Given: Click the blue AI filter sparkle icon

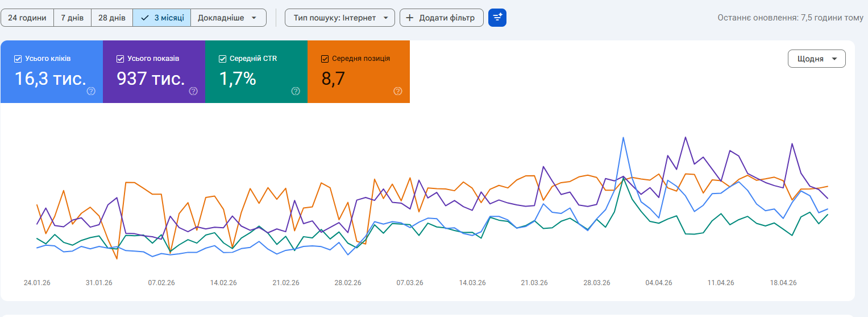Looking at the screenshot, I should pos(497,18).
